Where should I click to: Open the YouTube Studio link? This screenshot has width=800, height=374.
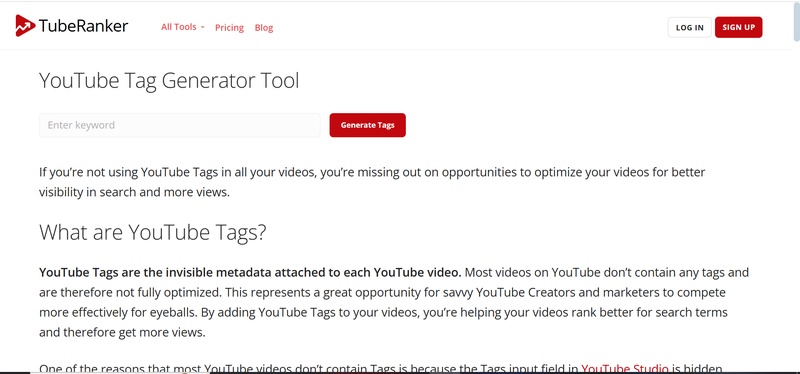pos(624,368)
